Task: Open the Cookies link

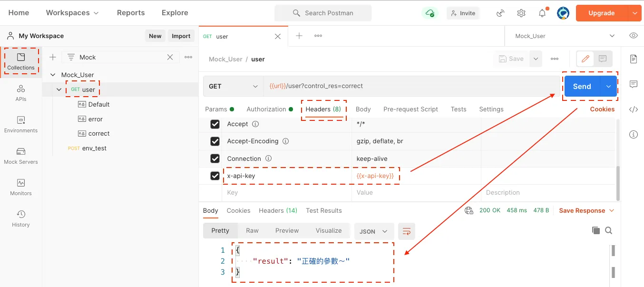Action: pyautogui.click(x=602, y=109)
